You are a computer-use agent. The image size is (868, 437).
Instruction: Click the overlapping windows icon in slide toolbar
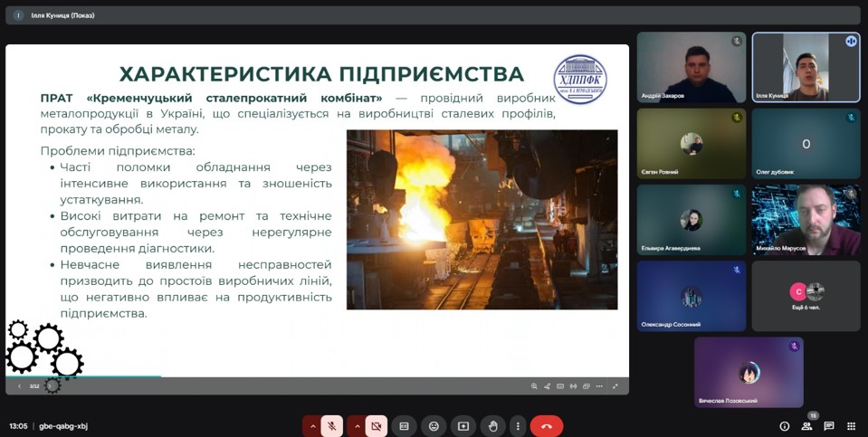pos(587,386)
